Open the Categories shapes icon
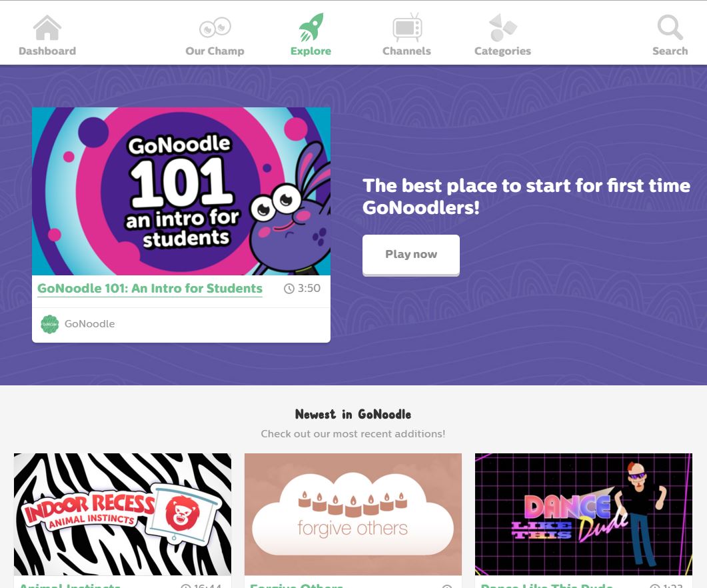 (502, 27)
